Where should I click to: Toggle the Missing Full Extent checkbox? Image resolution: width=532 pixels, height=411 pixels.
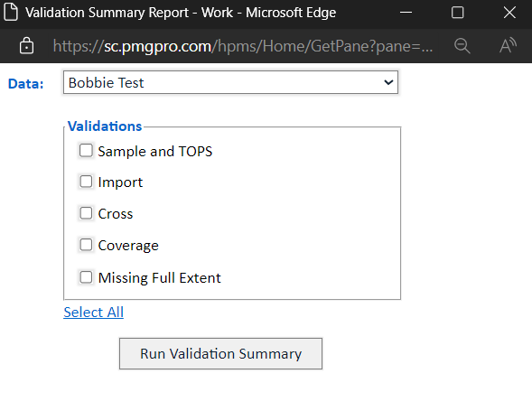point(86,277)
